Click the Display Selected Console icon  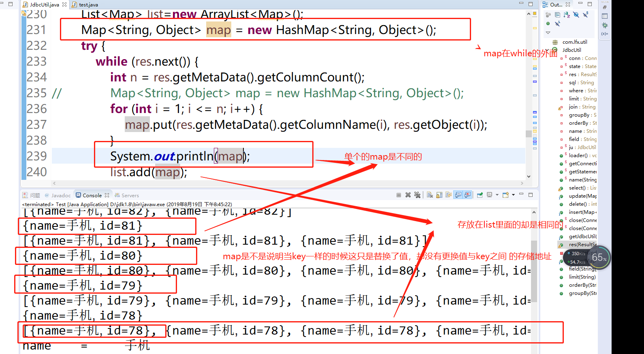[490, 195]
